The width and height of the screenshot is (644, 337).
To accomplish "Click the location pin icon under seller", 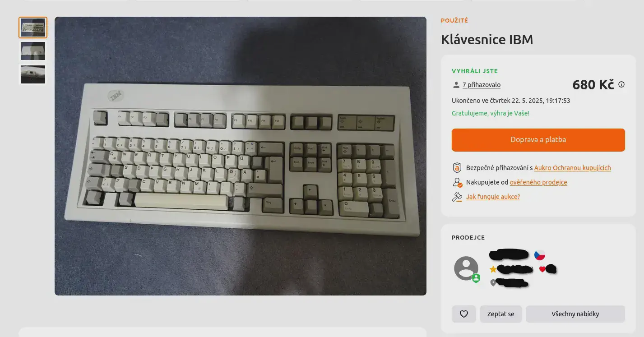I will (x=493, y=283).
